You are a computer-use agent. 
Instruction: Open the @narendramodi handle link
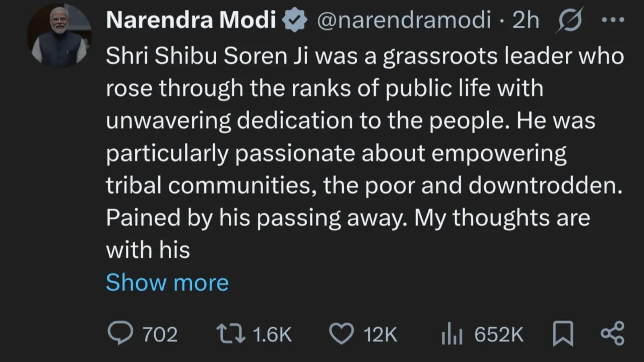(404, 19)
